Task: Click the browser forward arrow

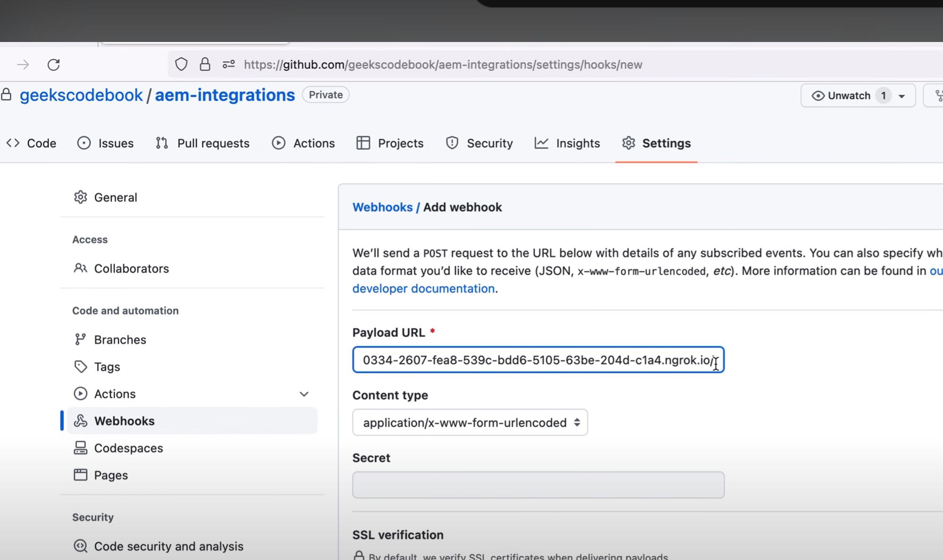Action: point(23,65)
